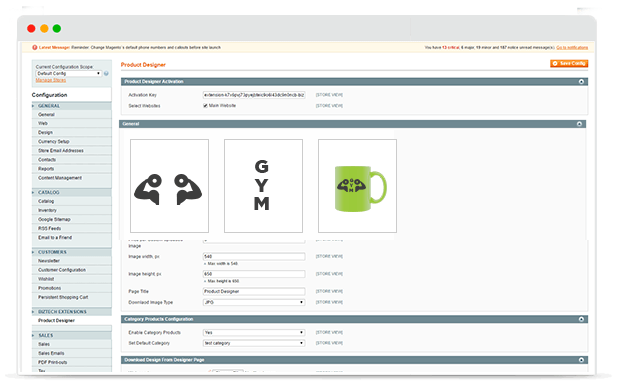Click the STORE VIEW label beside Activation Key
Image resolution: width=620 pixels, height=391 pixels.
tap(329, 95)
